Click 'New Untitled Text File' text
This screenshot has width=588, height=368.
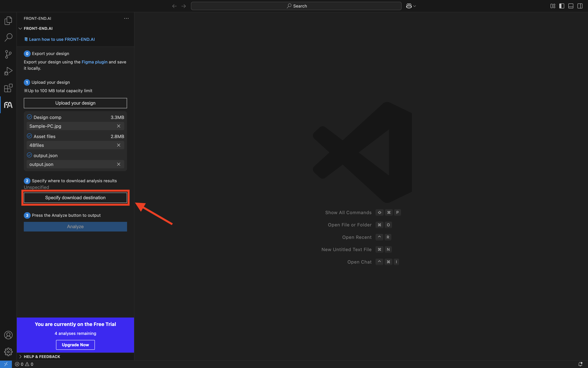click(346, 250)
